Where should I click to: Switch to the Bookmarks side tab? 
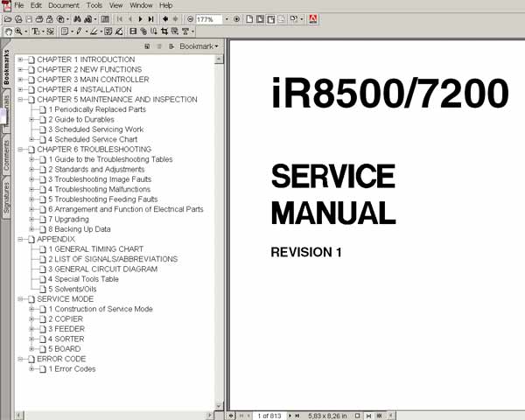tap(6, 67)
